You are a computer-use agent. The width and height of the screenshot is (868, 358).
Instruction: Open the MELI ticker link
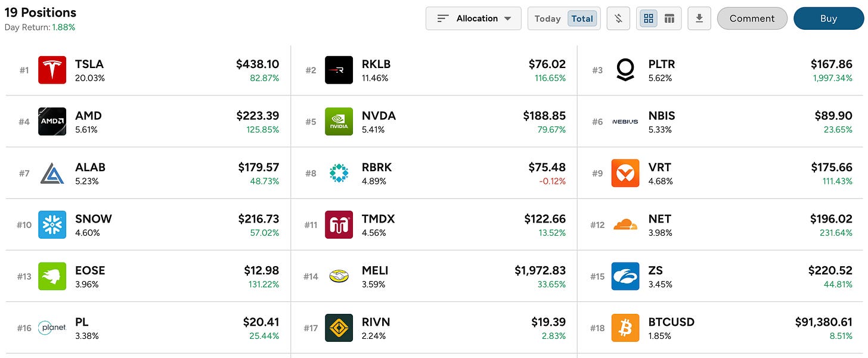point(375,270)
